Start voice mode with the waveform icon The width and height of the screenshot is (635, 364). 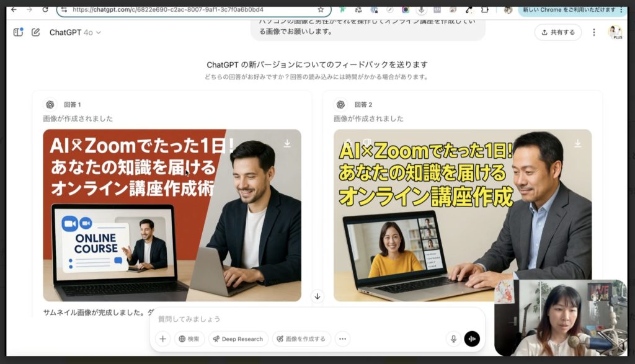pos(472,339)
